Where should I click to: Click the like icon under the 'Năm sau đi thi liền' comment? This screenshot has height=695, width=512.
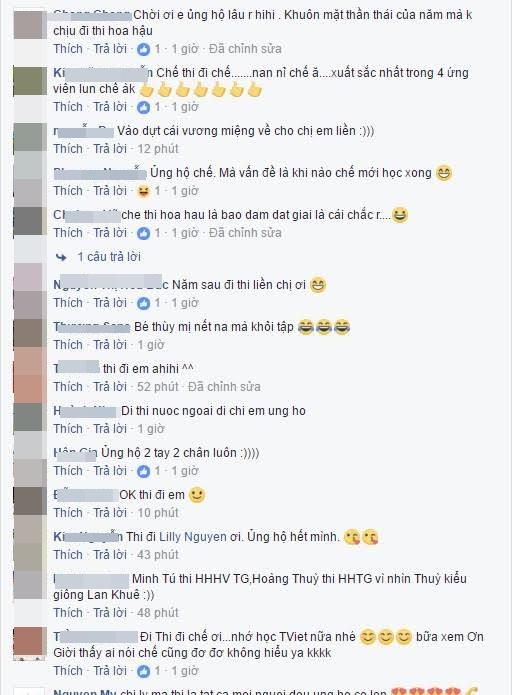143,303
